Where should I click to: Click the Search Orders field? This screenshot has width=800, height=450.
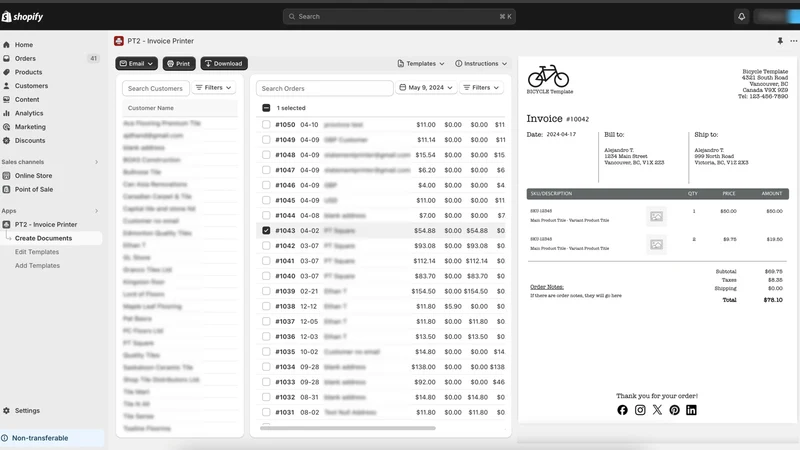coord(324,88)
